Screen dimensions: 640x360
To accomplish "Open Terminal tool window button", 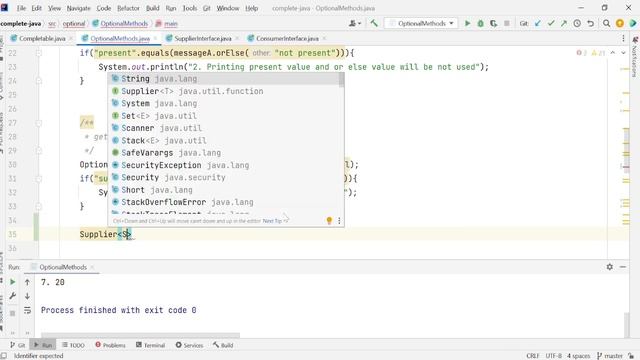I will coord(151,345).
